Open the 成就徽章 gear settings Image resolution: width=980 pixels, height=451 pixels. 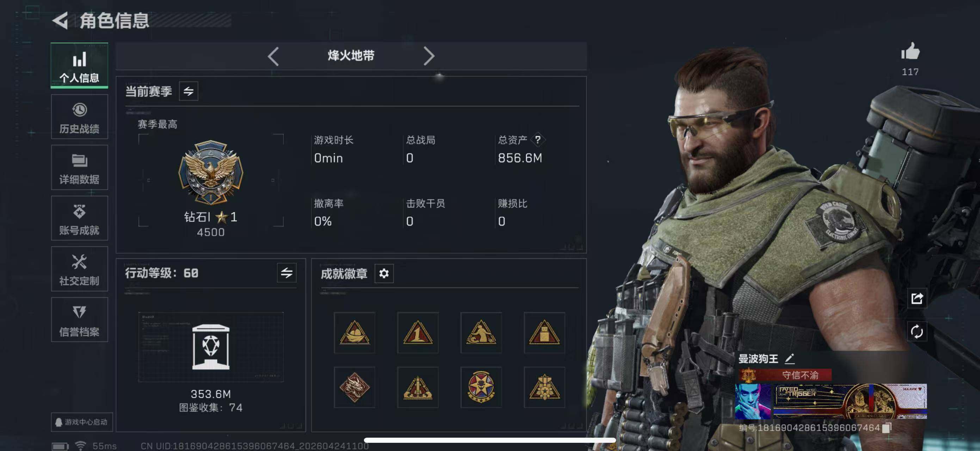384,273
